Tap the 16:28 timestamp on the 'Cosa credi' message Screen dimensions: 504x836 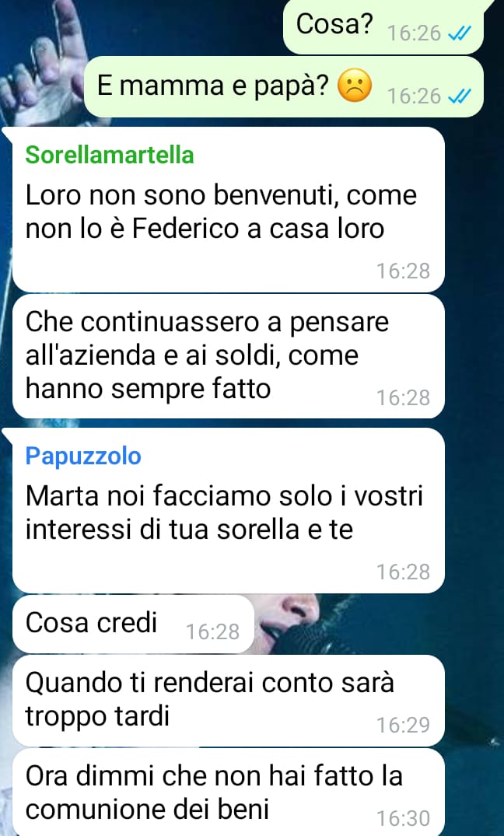click(213, 631)
